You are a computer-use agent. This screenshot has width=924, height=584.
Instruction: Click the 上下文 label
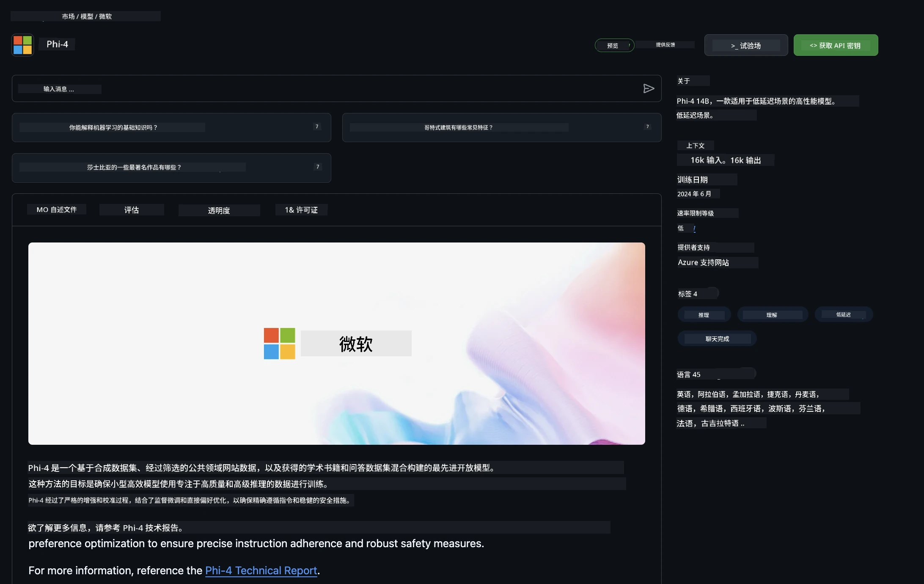click(x=696, y=146)
